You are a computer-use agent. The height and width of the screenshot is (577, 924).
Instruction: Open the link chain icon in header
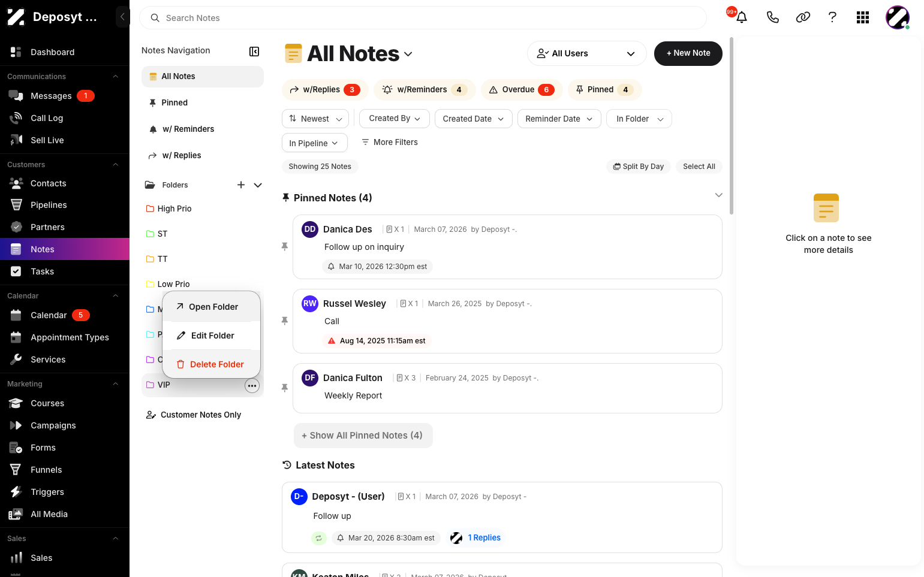click(803, 17)
